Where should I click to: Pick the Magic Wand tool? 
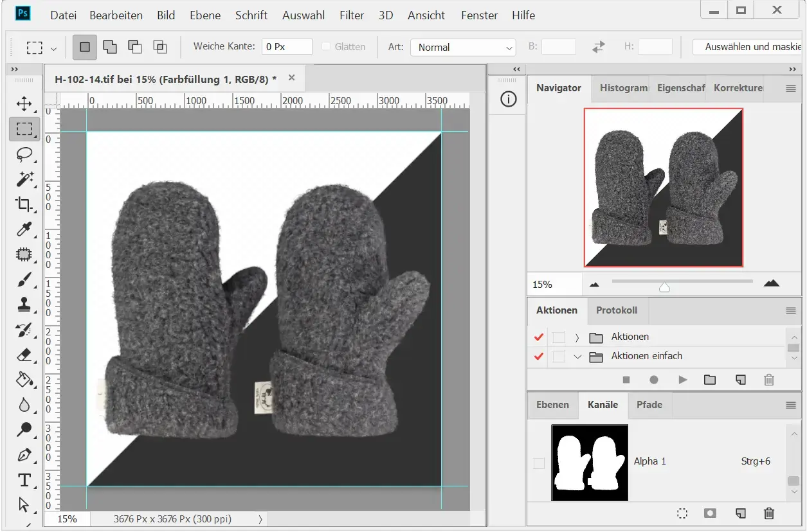pyautogui.click(x=24, y=179)
